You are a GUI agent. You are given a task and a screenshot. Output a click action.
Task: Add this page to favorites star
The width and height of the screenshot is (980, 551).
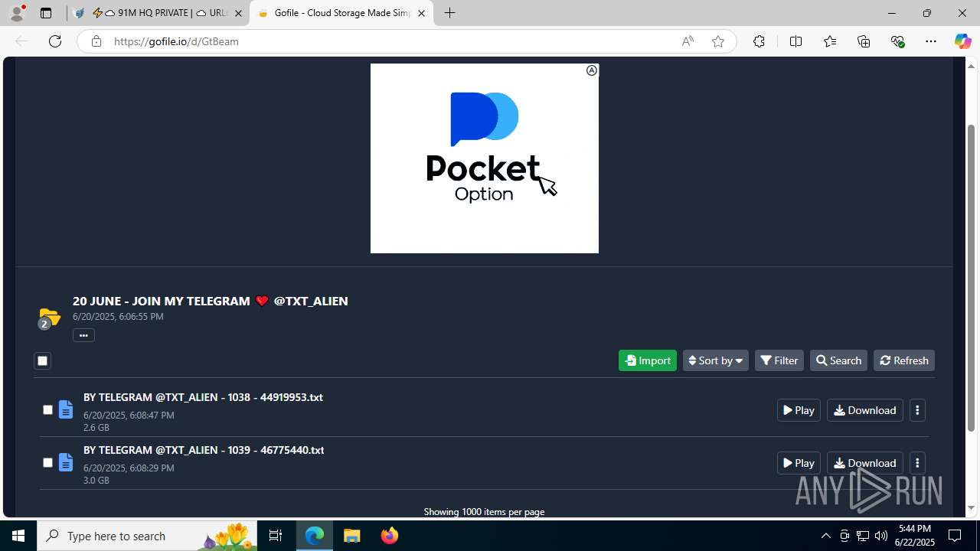tap(718, 41)
